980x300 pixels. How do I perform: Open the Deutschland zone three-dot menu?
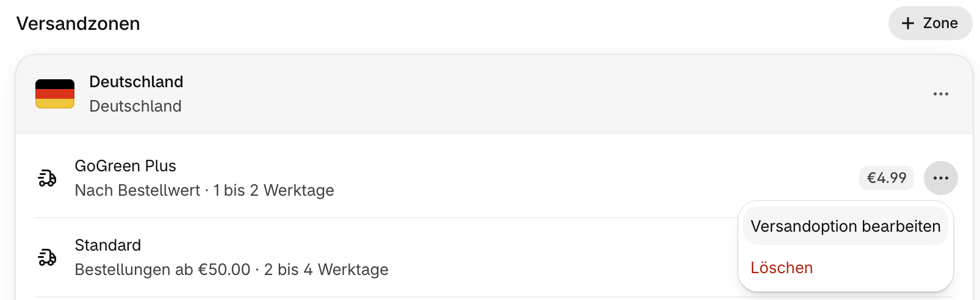(940, 94)
